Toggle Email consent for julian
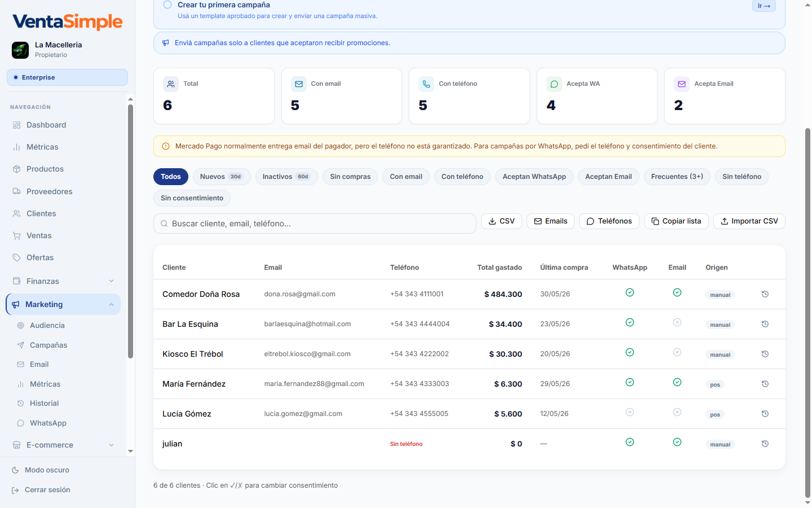The height and width of the screenshot is (508, 812). [x=677, y=442]
